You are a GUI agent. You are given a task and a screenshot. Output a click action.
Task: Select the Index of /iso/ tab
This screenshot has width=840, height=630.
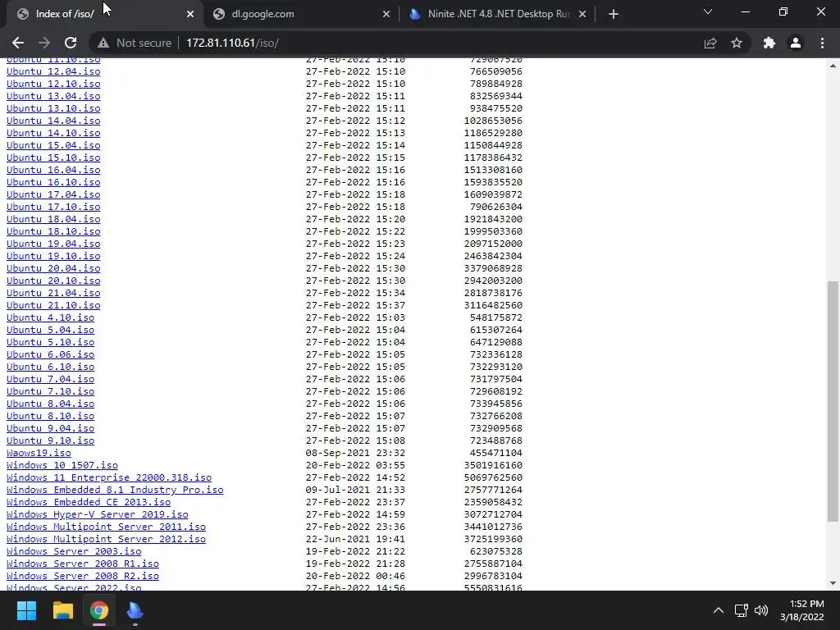(104, 14)
